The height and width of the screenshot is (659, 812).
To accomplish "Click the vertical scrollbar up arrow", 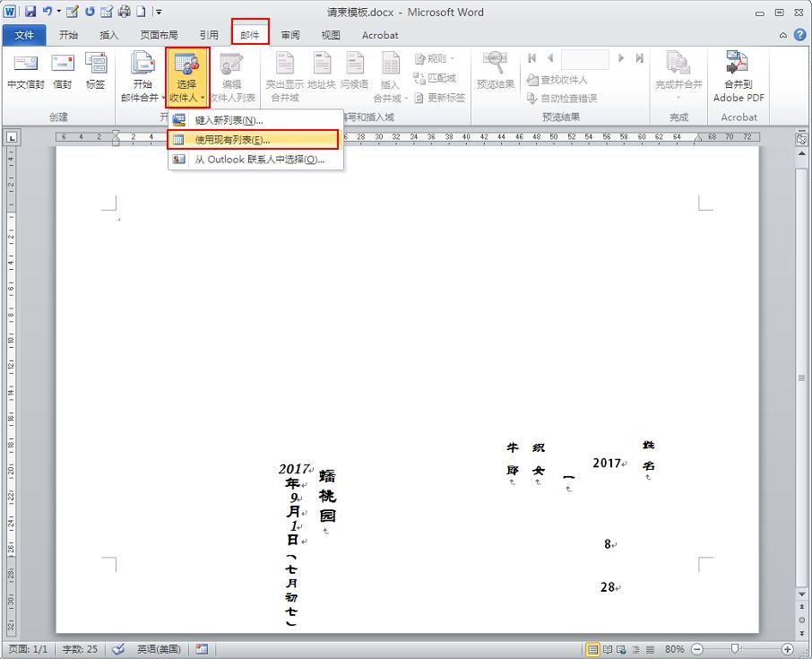I will [x=801, y=154].
